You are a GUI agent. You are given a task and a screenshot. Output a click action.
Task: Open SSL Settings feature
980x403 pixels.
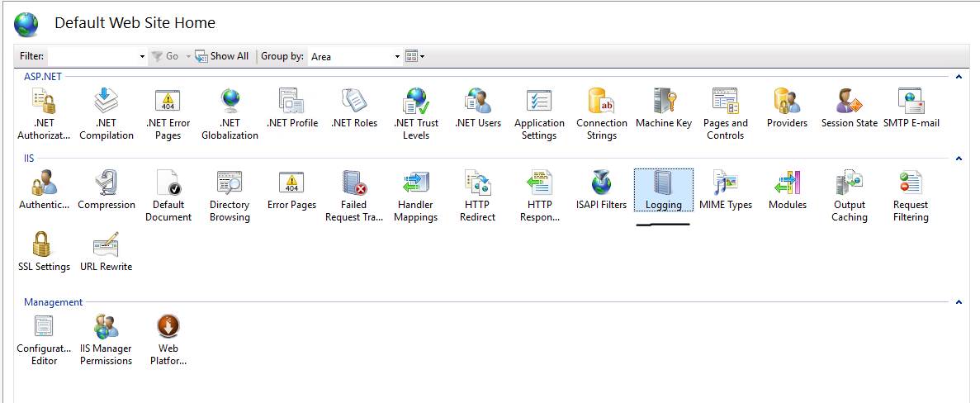click(x=44, y=253)
